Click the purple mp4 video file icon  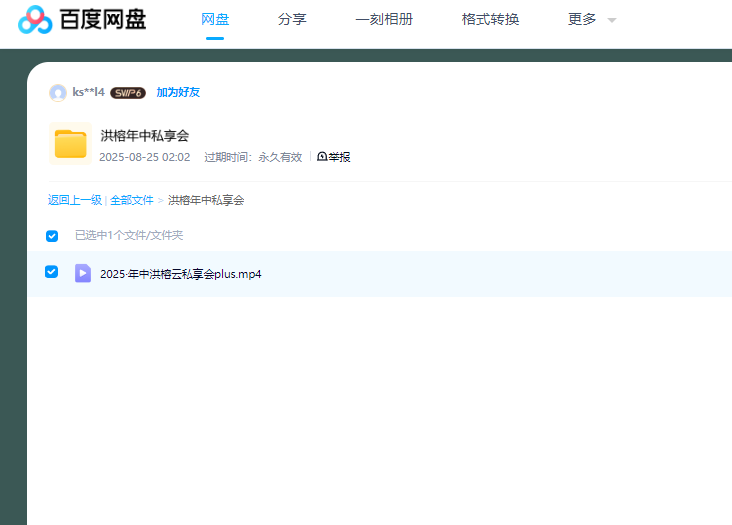83,273
